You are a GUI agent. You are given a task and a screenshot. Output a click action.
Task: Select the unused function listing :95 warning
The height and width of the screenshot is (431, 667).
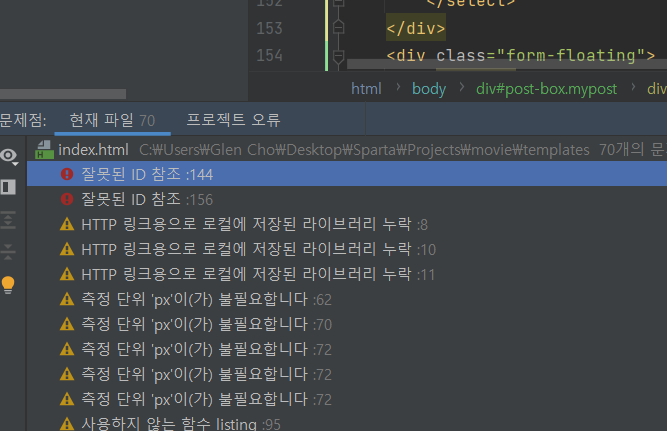click(x=347, y=424)
